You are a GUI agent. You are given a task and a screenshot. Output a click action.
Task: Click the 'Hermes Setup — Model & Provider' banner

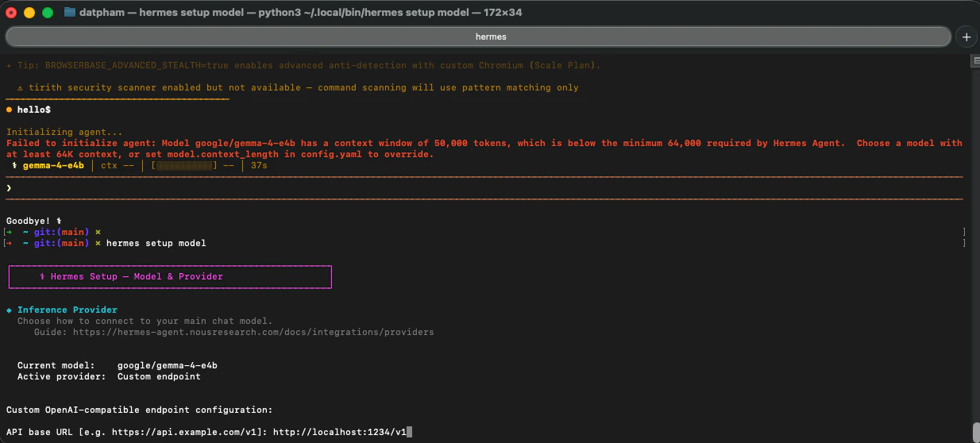170,276
